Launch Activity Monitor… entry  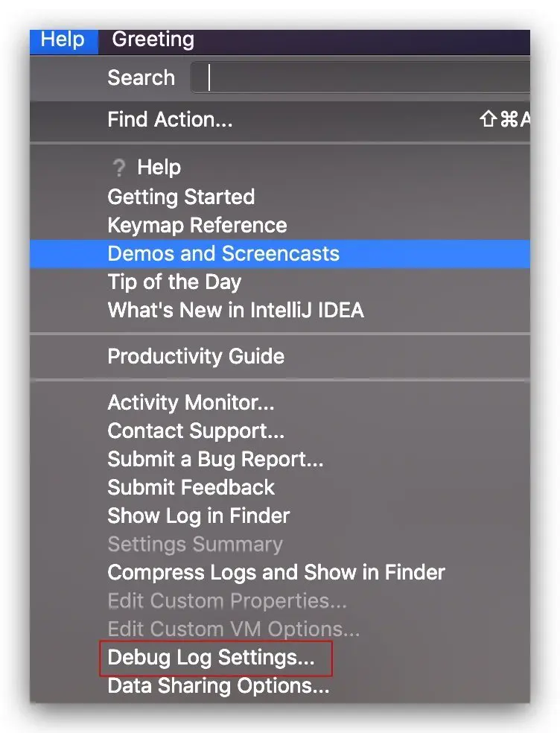[191, 403]
